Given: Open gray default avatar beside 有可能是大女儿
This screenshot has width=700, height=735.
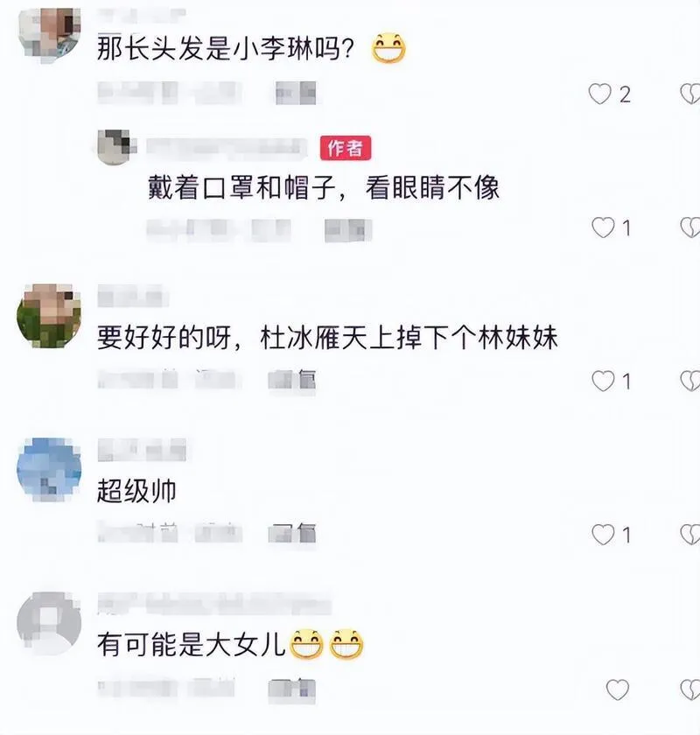Looking at the screenshot, I should pos(49,623).
